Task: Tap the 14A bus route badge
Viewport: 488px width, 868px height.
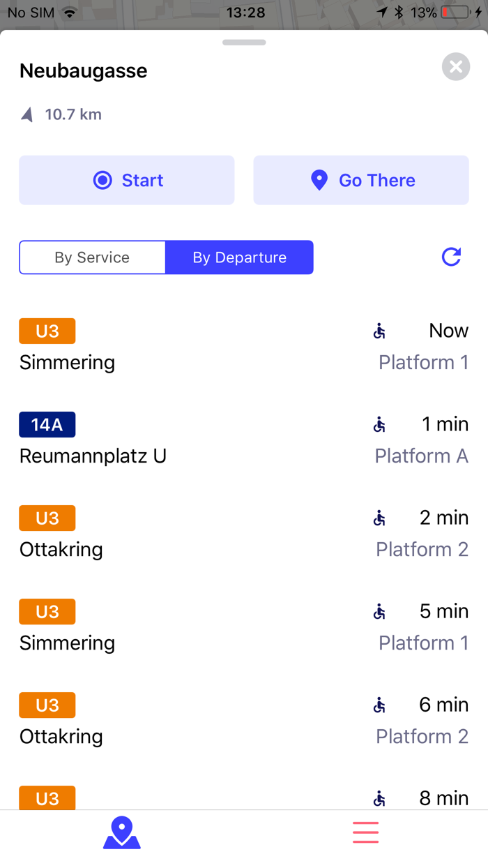Action: click(x=47, y=424)
